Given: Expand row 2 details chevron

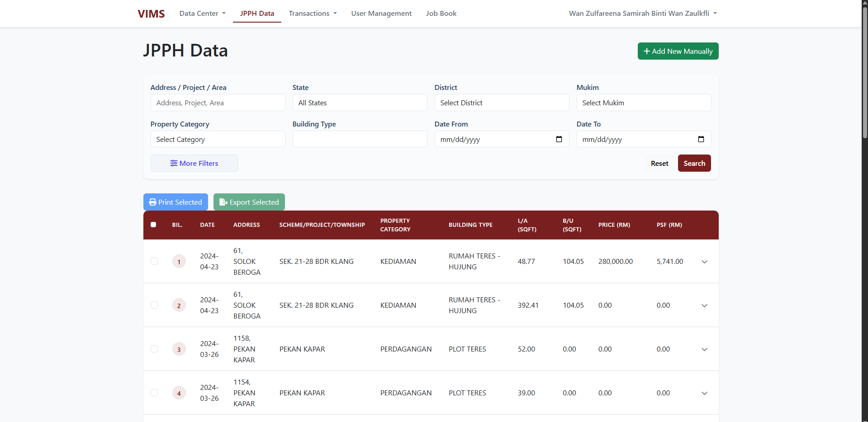Looking at the screenshot, I should pos(704,305).
